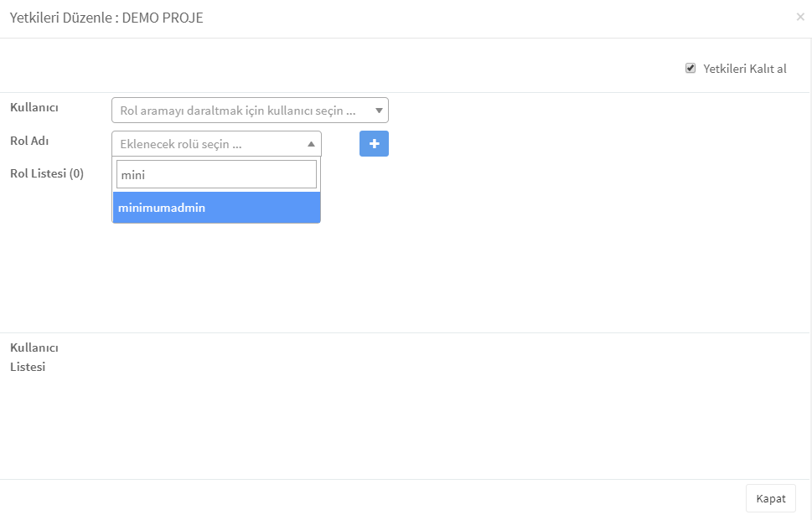812x520 pixels.
Task: Click the Kullanıcı Listesi section label
Action: click(x=34, y=357)
